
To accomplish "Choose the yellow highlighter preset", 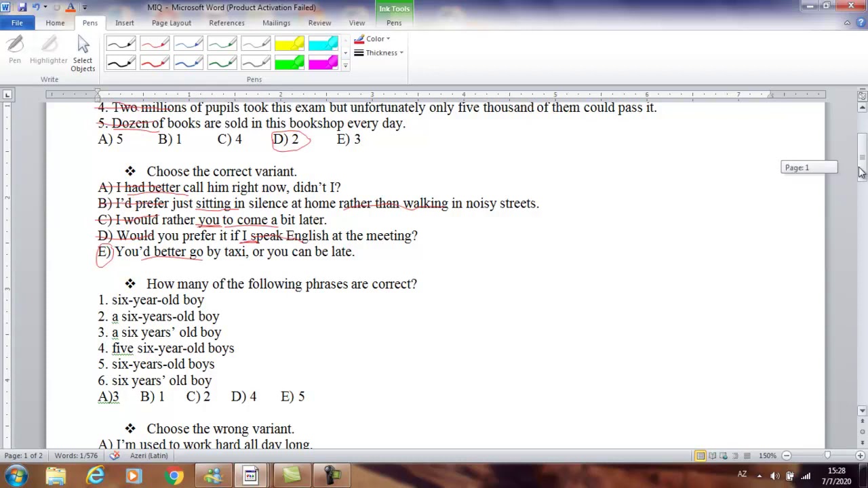I will pyautogui.click(x=290, y=44).
